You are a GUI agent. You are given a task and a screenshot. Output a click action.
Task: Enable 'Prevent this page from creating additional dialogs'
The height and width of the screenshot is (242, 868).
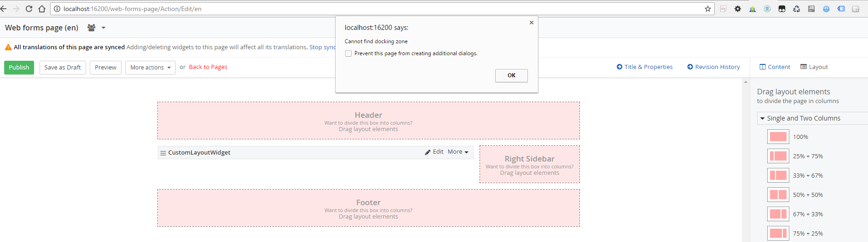[x=348, y=53]
